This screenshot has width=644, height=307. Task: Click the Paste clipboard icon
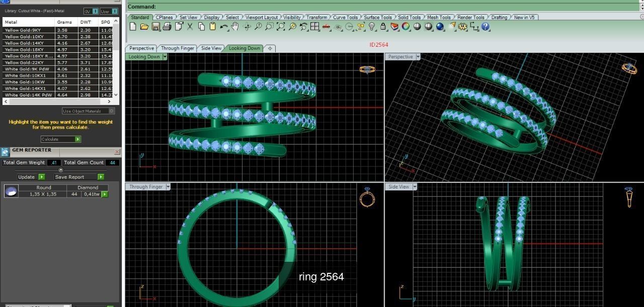point(212,26)
